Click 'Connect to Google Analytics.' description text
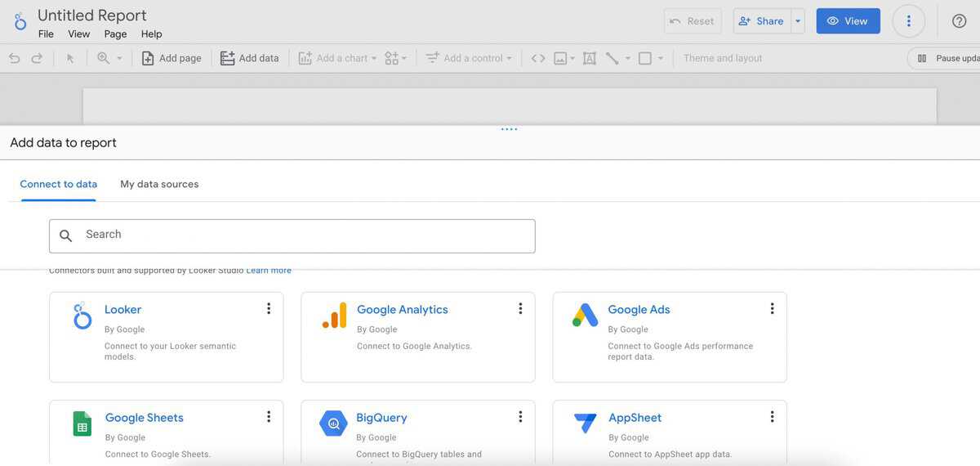Viewport: 980px width, 466px height. (414, 346)
